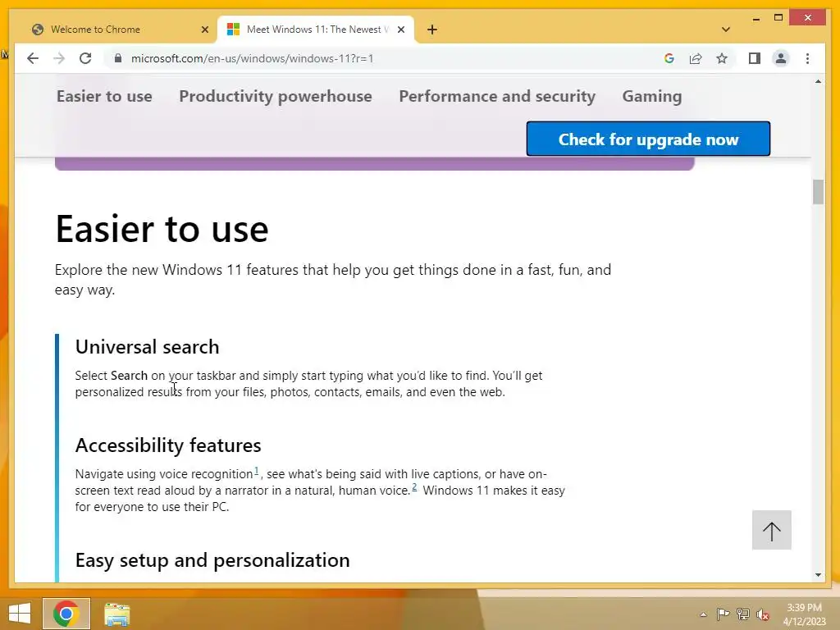Viewport: 840px width, 630px height.
Task: Expand the tab search chevron
Action: [726, 30]
